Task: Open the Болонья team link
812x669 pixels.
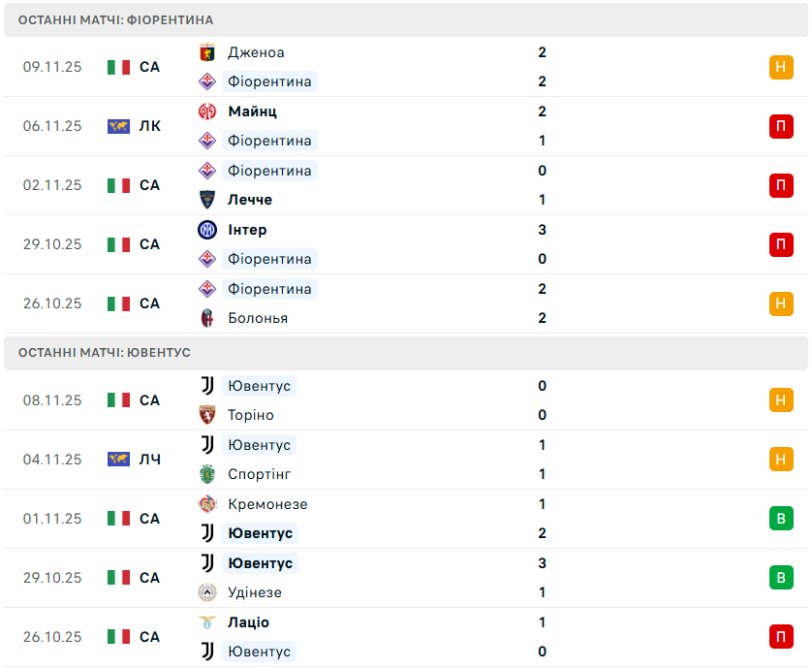Action: point(258,318)
